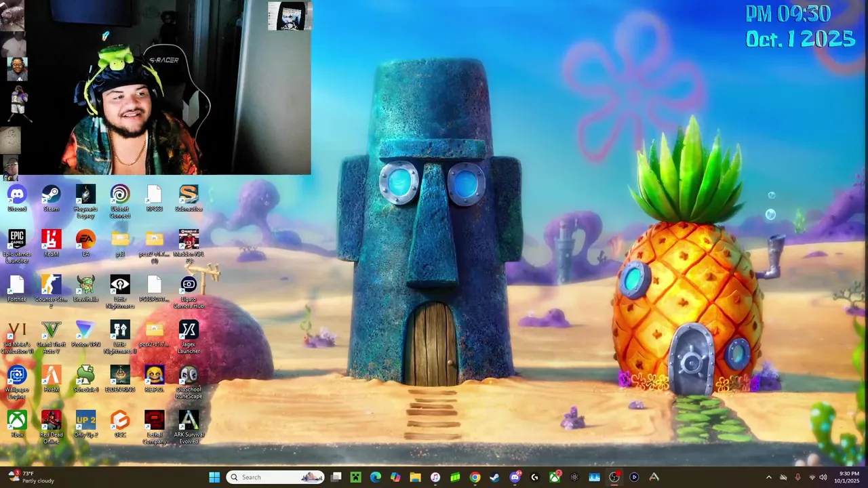The image size is (868, 488).
Task: Select the RPCS3 desktop file icon
Action: (155, 199)
